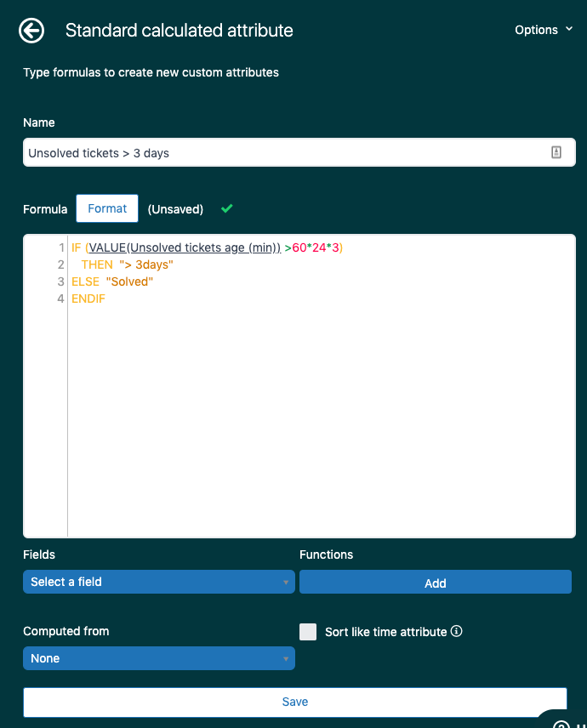
Task: Click the "Solved" string on line 3
Action: click(129, 282)
